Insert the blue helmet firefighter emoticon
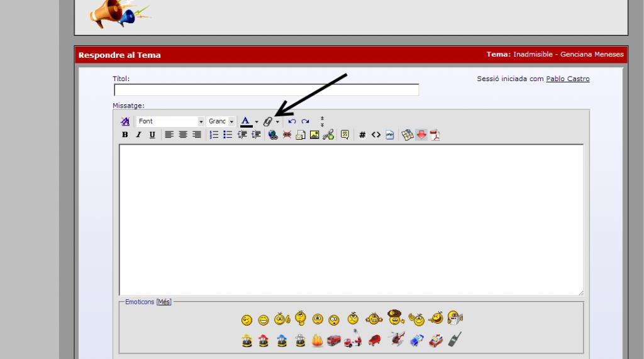This screenshot has height=359, width=644. tap(282, 341)
